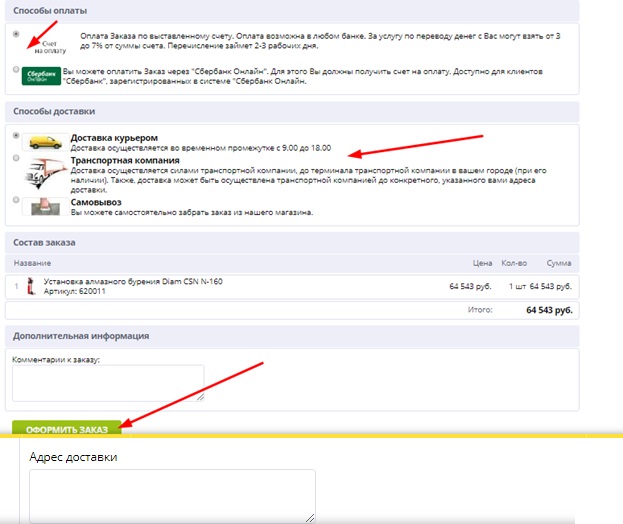Choose the 'Транспортная компания' radio button
Viewport: 623px width, 524px height.
tap(15, 158)
